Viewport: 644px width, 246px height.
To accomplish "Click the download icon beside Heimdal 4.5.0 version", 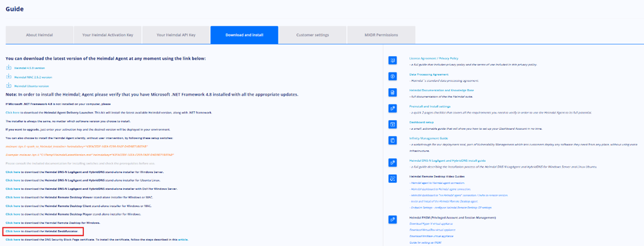I will point(8,68).
